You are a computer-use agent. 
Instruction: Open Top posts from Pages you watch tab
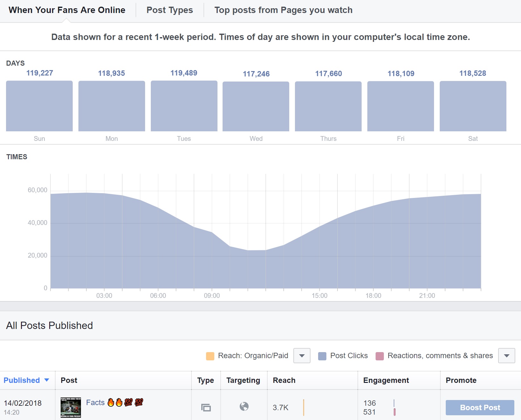283,10
